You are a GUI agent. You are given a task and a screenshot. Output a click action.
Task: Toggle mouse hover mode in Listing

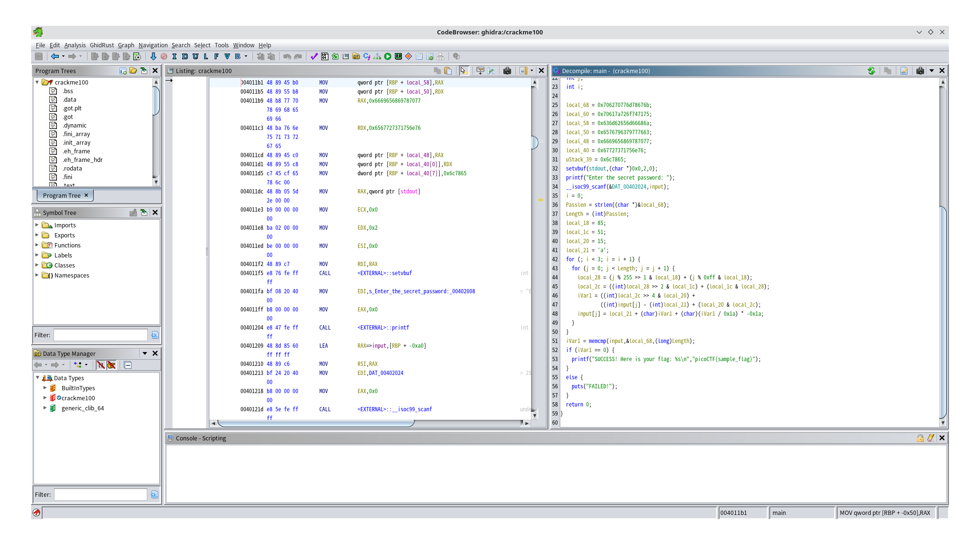pos(463,71)
